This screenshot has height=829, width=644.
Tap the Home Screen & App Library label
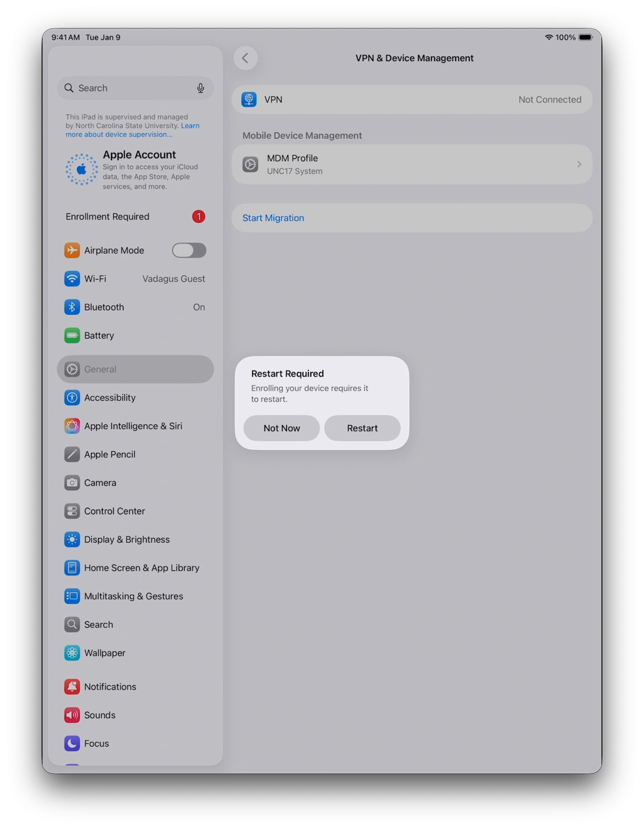tap(142, 569)
